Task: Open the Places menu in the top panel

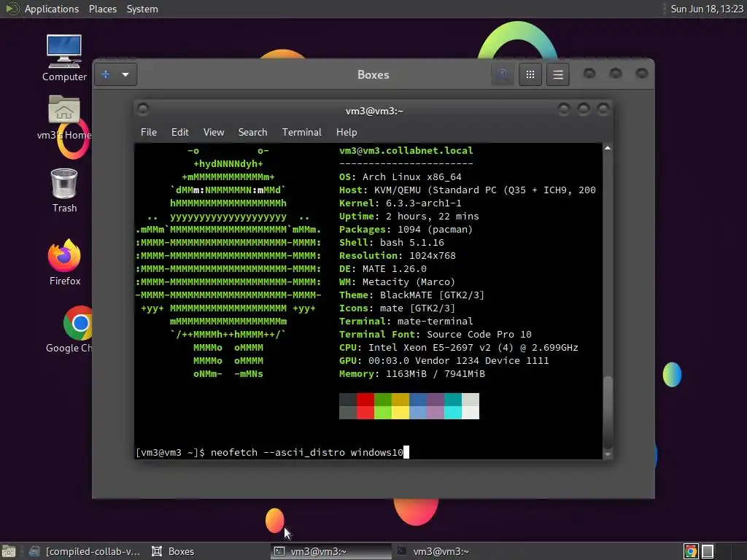Action: click(102, 9)
